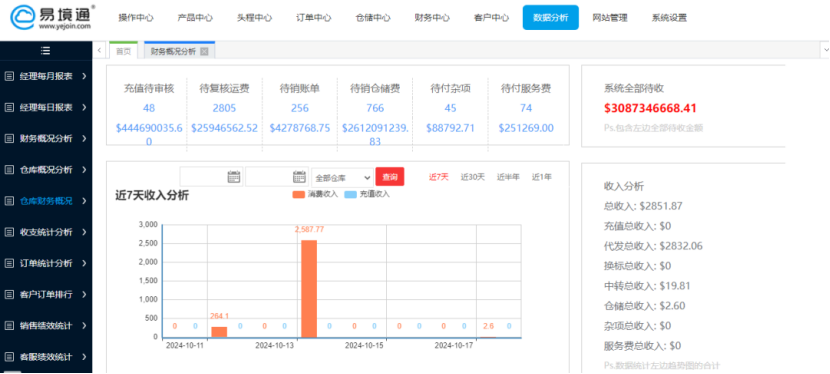Viewport: 830px width, 374px height.
Task: Click the 易境通 logo
Action: pos(52,17)
